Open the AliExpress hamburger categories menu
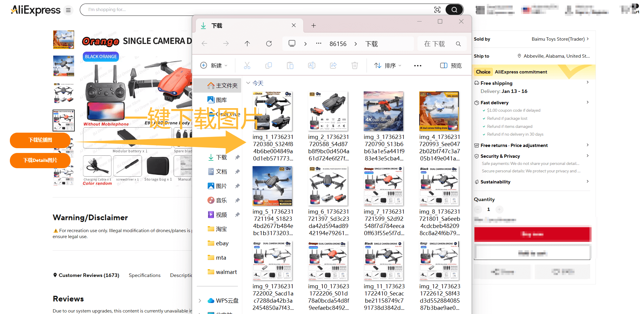Screen dimensions: 644x314 (68, 10)
